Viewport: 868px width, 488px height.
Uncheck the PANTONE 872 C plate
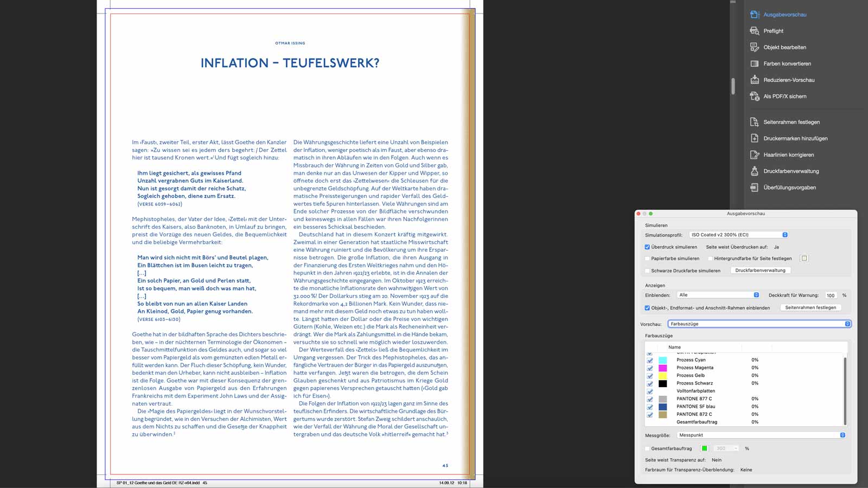[650, 415]
